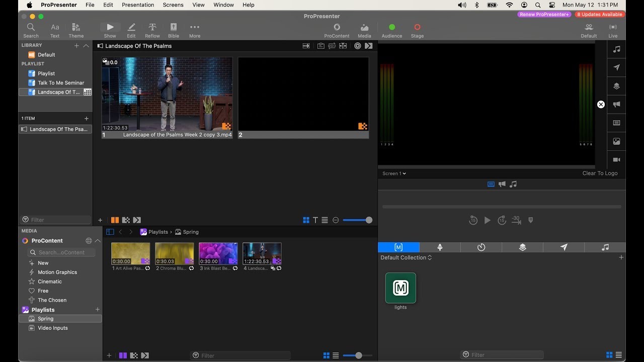The width and height of the screenshot is (644, 362).
Task: Open the ProContent toolbar button
Action: click(x=337, y=30)
